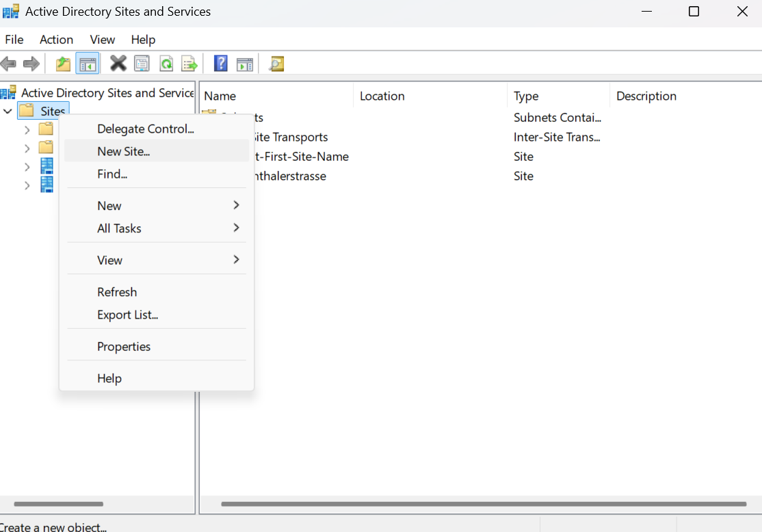Toggle the Show/Hide Console Tree icon

(x=88, y=64)
